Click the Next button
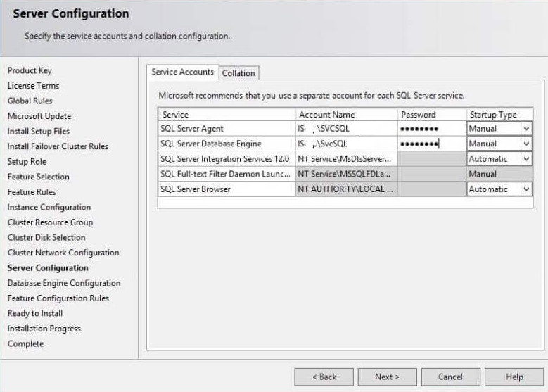Image resolution: width=548 pixels, height=392 pixels. pyautogui.click(x=387, y=377)
